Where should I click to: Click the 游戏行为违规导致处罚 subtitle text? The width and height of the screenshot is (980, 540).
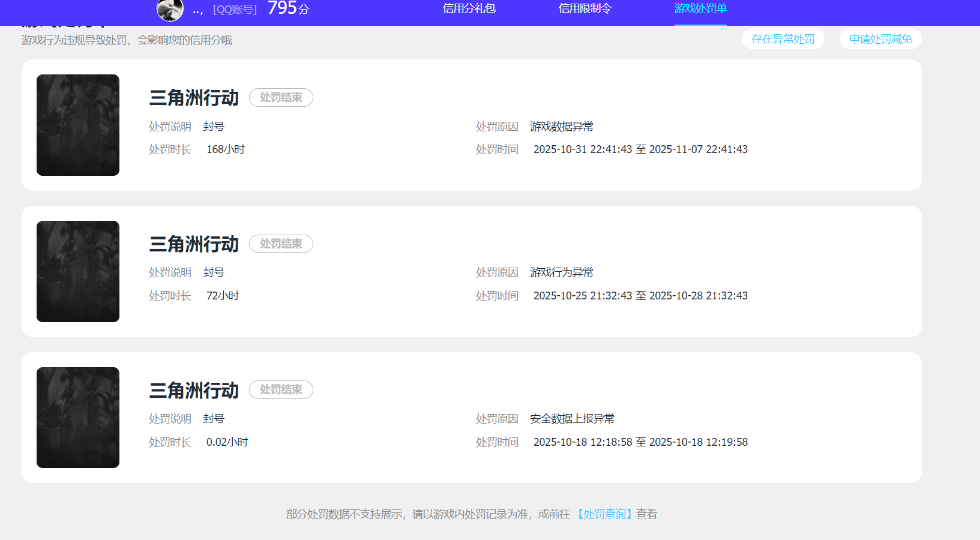[127, 40]
